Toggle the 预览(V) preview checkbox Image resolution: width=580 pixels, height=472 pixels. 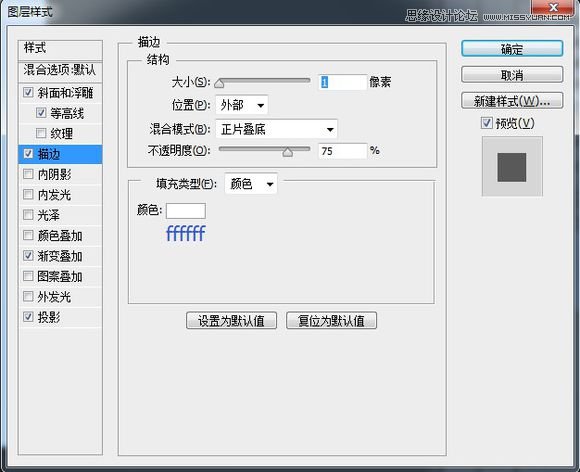click(487, 123)
